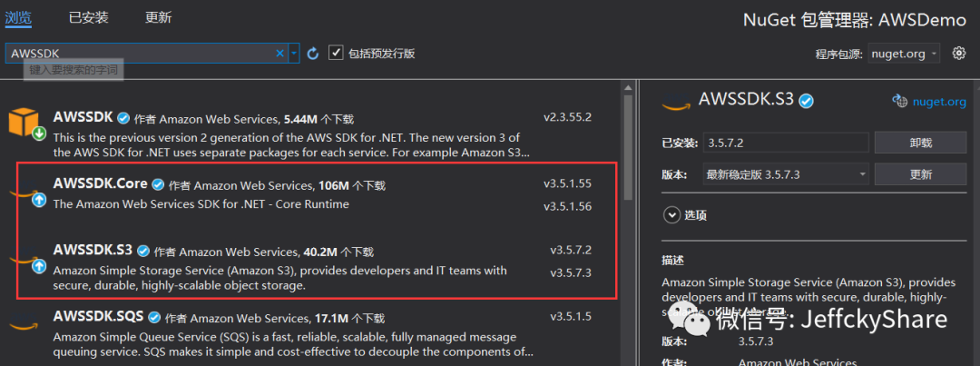The width and height of the screenshot is (980, 366).
Task: Click verified badge beside AWSSDK.S3 in list
Action: [143, 251]
